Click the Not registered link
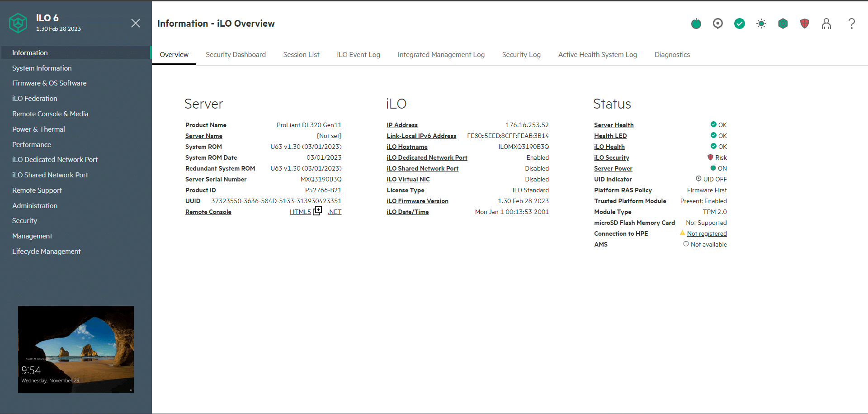868x414 pixels. coord(707,233)
